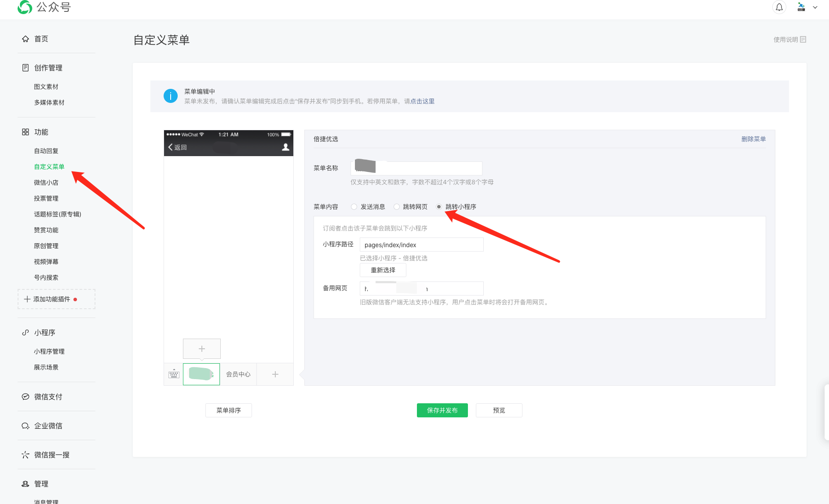Open 首页 in the sidebar
This screenshot has height=504, width=829.
[41, 39]
